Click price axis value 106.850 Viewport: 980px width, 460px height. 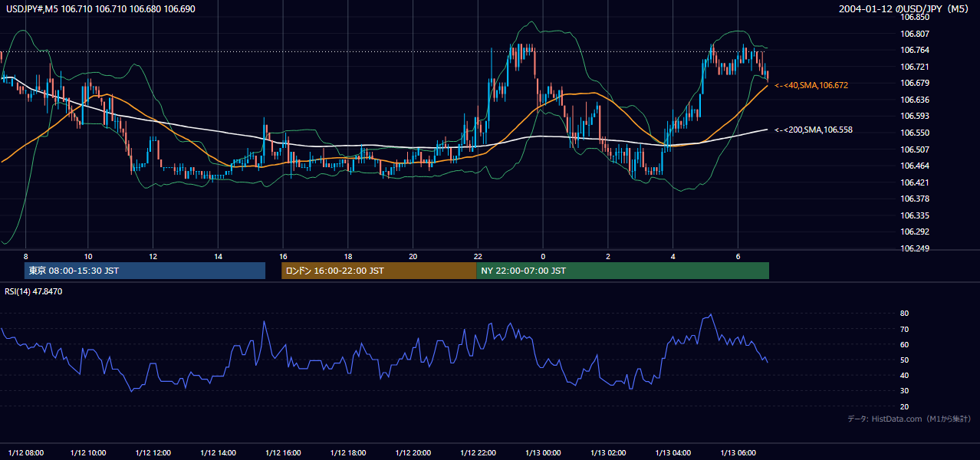coord(914,17)
